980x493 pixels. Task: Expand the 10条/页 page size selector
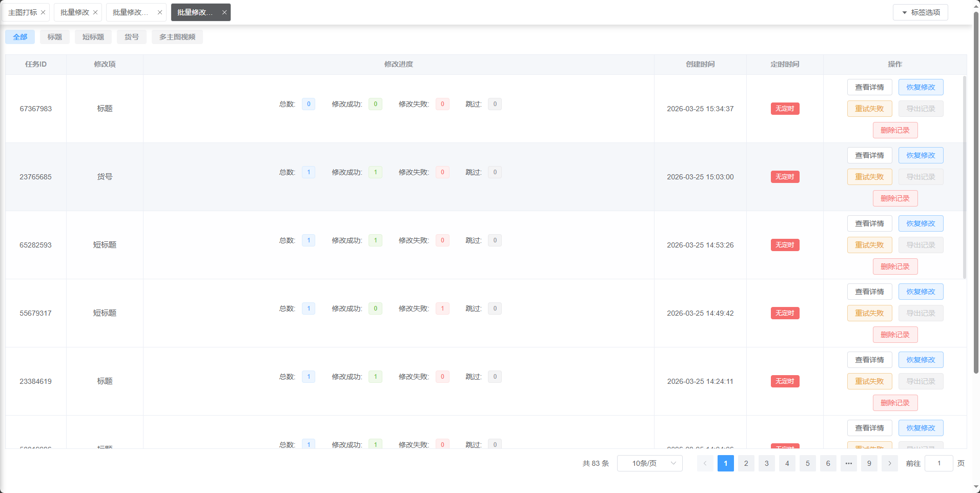click(x=649, y=463)
